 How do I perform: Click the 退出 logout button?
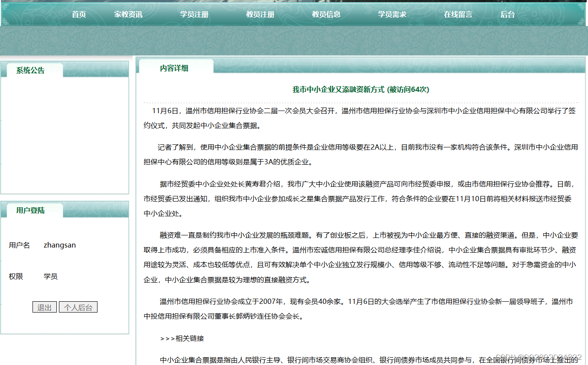(x=45, y=307)
